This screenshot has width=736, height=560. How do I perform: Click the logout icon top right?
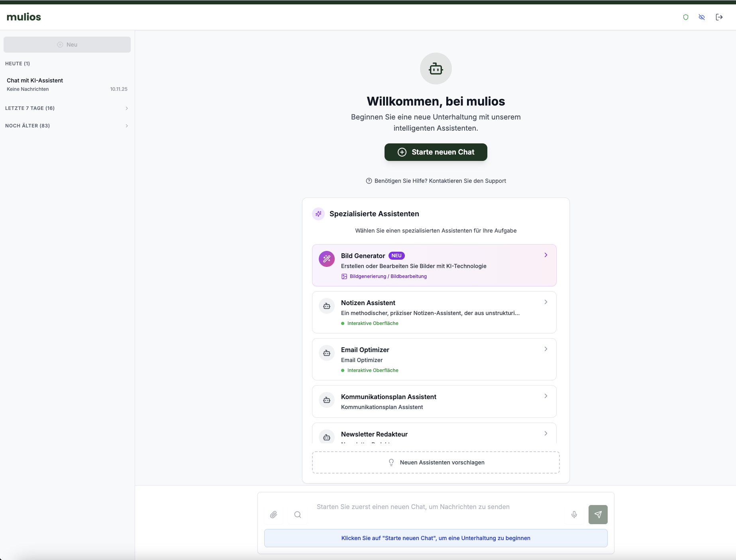coord(720,17)
